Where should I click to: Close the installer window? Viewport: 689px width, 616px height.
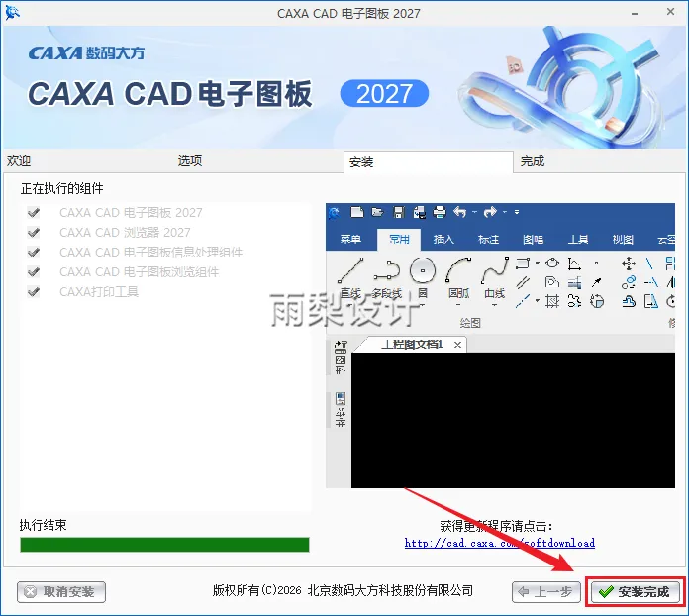(670, 12)
